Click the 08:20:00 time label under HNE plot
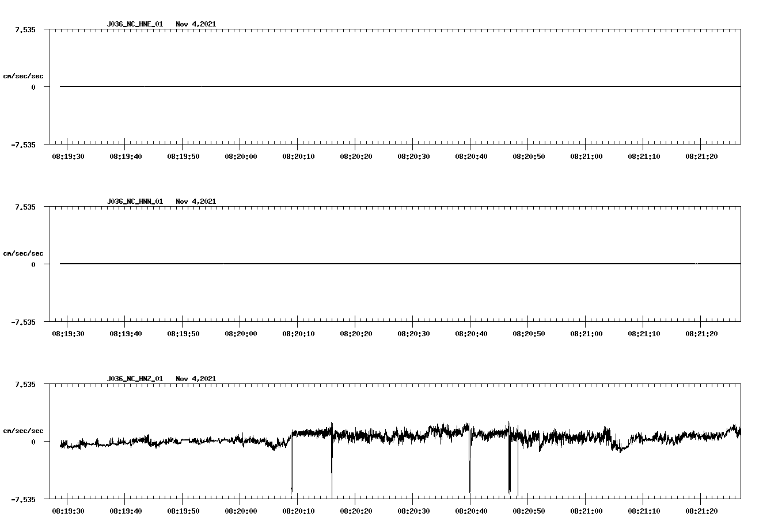Screen dimensions: 782x532 coord(241,156)
